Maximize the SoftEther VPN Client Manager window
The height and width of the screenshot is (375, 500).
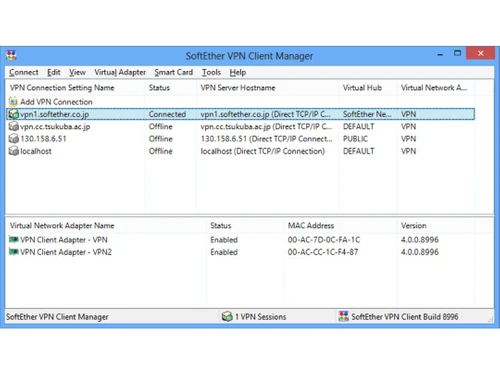[457, 53]
